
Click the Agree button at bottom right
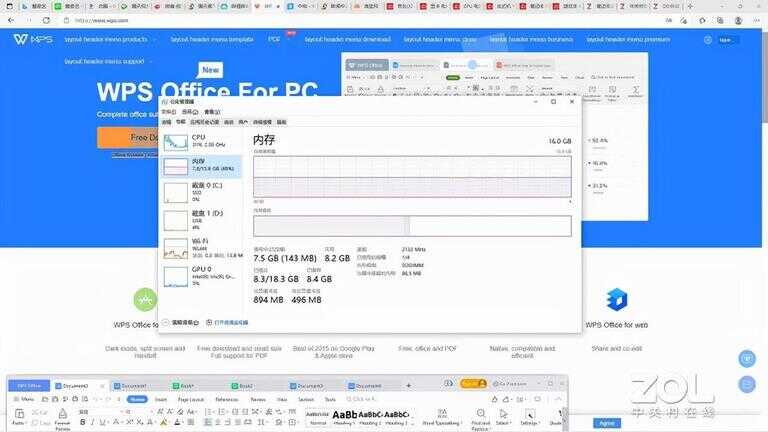606,422
